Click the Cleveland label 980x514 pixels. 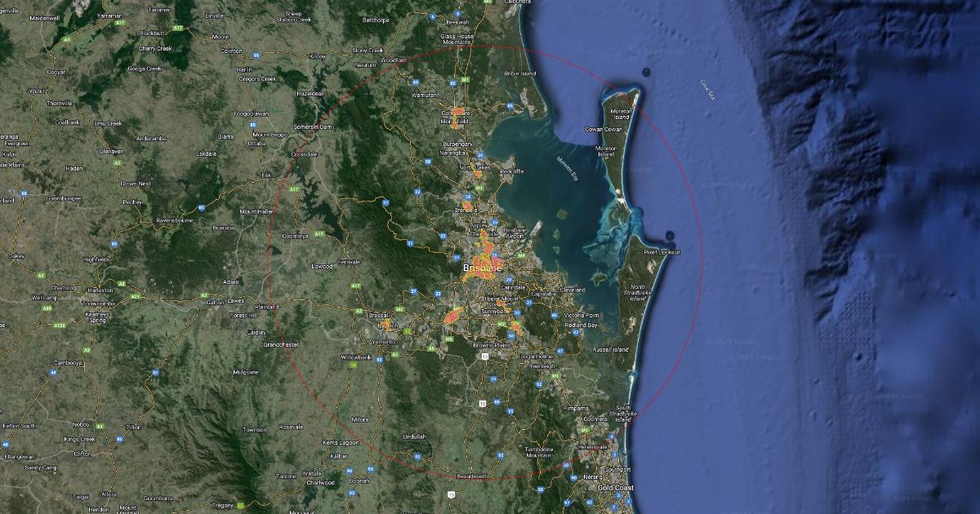[x=572, y=290]
